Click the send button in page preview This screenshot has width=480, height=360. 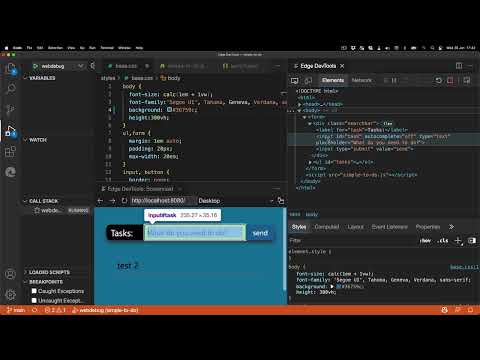pos(260,233)
